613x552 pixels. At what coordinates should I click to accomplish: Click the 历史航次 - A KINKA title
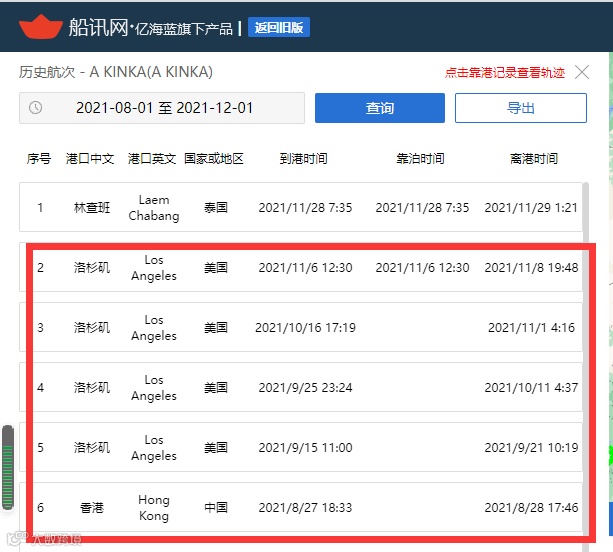point(116,72)
